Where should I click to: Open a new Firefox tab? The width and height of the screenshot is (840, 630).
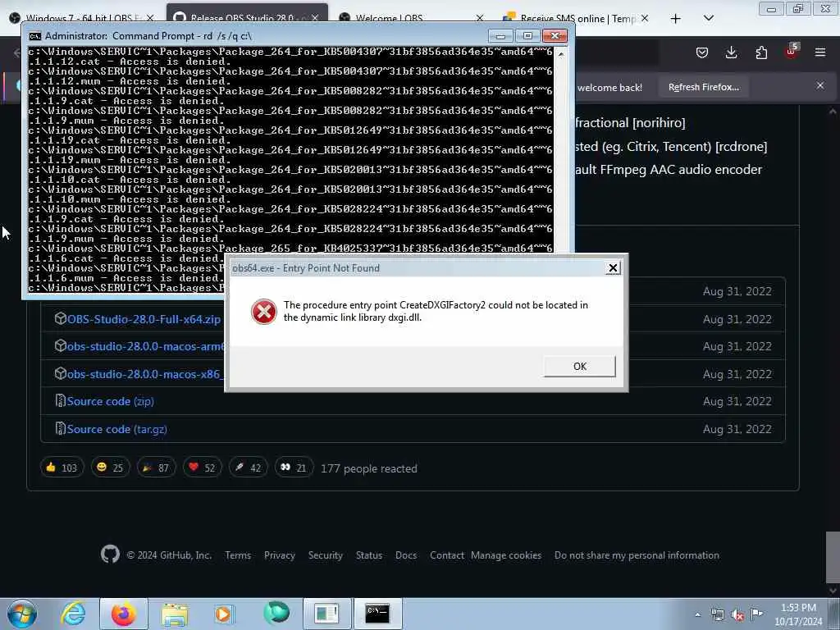tap(676, 19)
